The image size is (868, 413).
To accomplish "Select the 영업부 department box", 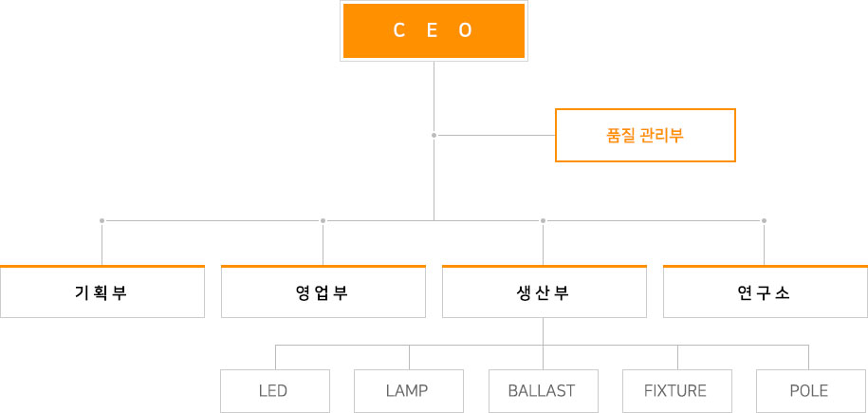I will pyautogui.click(x=323, y=291).
